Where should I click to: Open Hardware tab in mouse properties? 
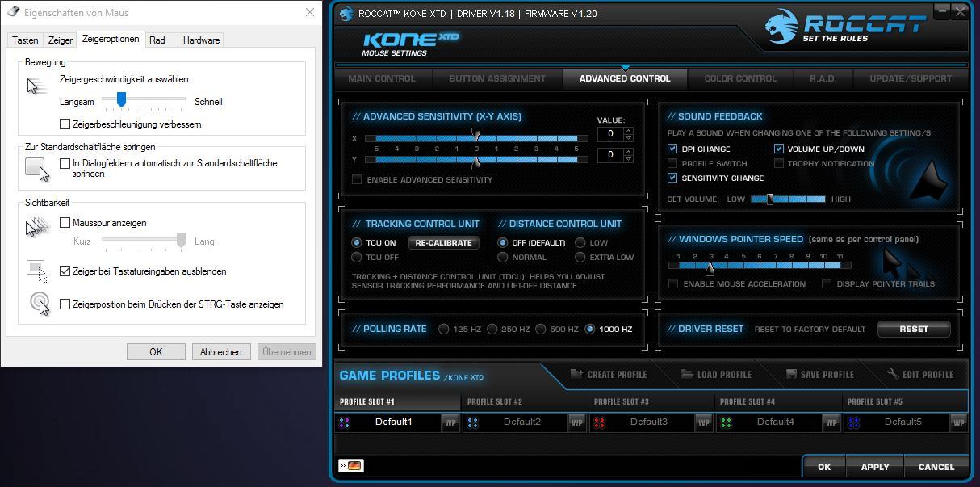click(201, 40)
